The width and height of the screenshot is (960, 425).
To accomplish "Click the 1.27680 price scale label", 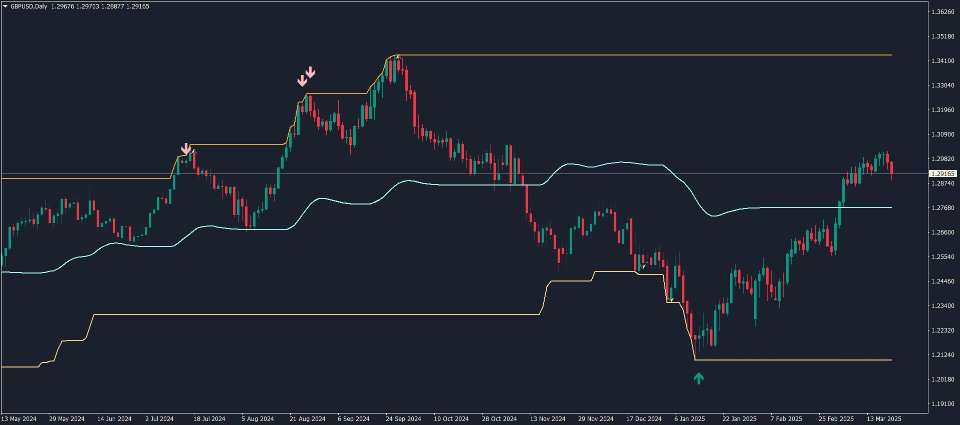I will point(942,208).
